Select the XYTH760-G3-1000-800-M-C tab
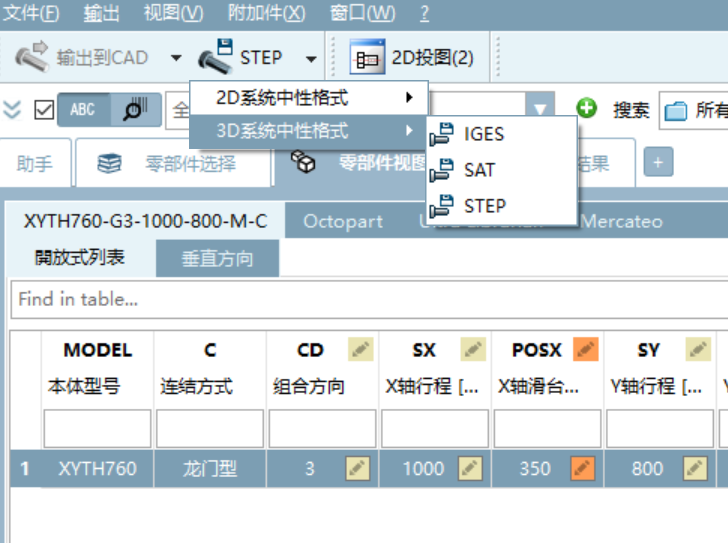 click(x=145, y=221)
